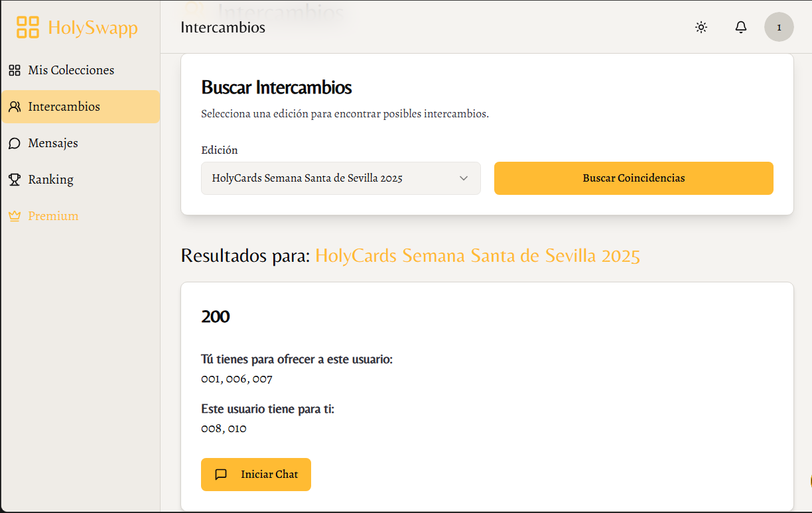
Task: Activate the Intercambios sidebar section
Action: (x=65, y=106)
